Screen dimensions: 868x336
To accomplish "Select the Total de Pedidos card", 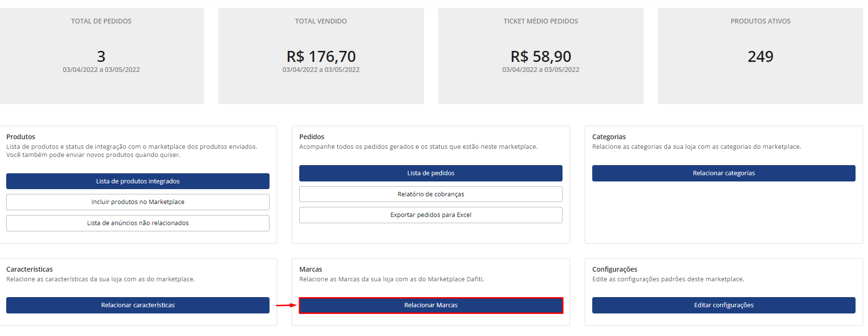I will click(101, 56).
